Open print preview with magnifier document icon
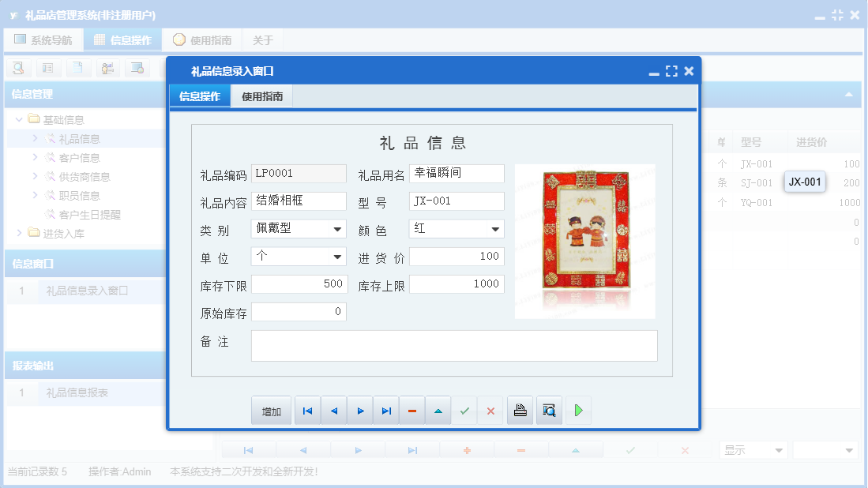This screenshot has width=868, height=488. coord(548,410)
